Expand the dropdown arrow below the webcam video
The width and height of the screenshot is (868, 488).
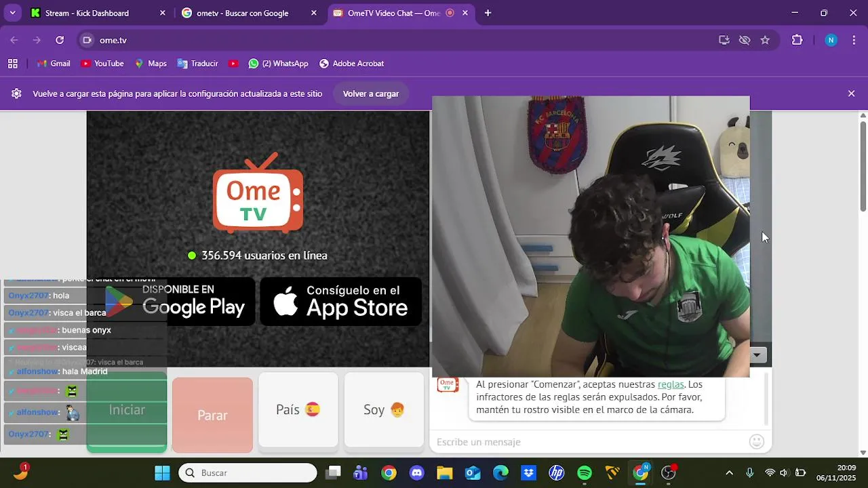(x=757, y=355)
